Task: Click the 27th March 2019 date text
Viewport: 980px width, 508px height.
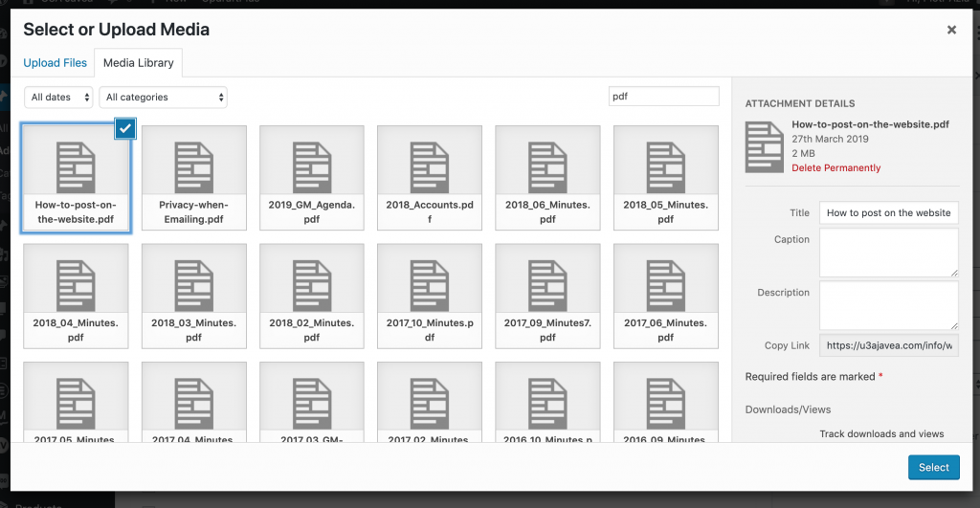Action: point(830,139)
